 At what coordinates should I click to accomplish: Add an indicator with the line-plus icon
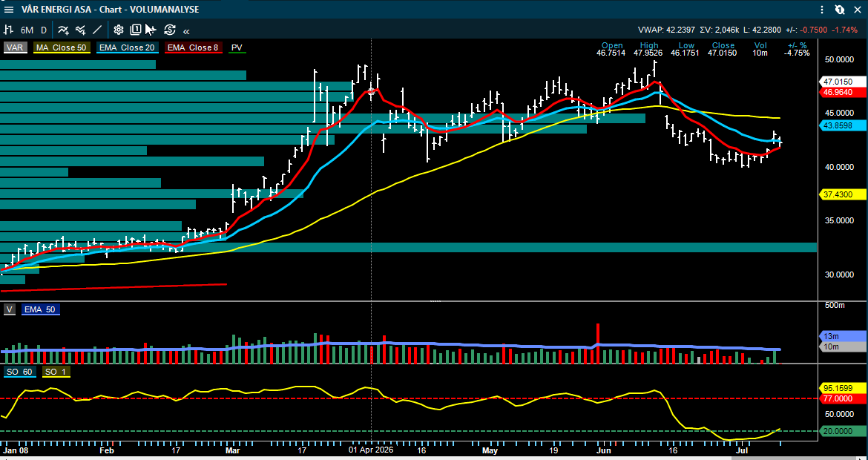coord(64,30)
